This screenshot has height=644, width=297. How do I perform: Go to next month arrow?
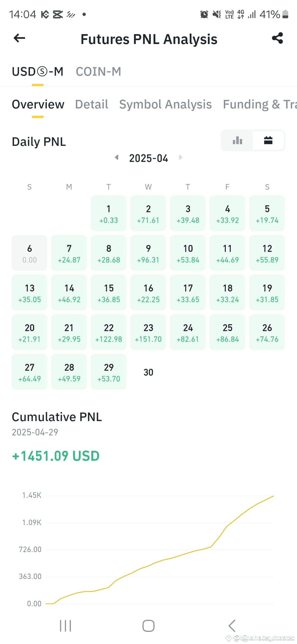click(180, 157)
